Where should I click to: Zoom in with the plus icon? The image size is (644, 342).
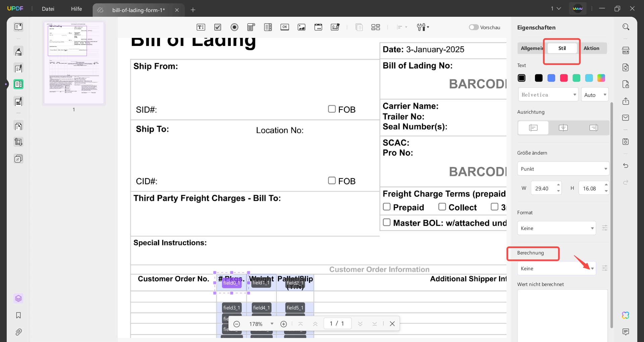pyautogui.click(x=284, y=324)
